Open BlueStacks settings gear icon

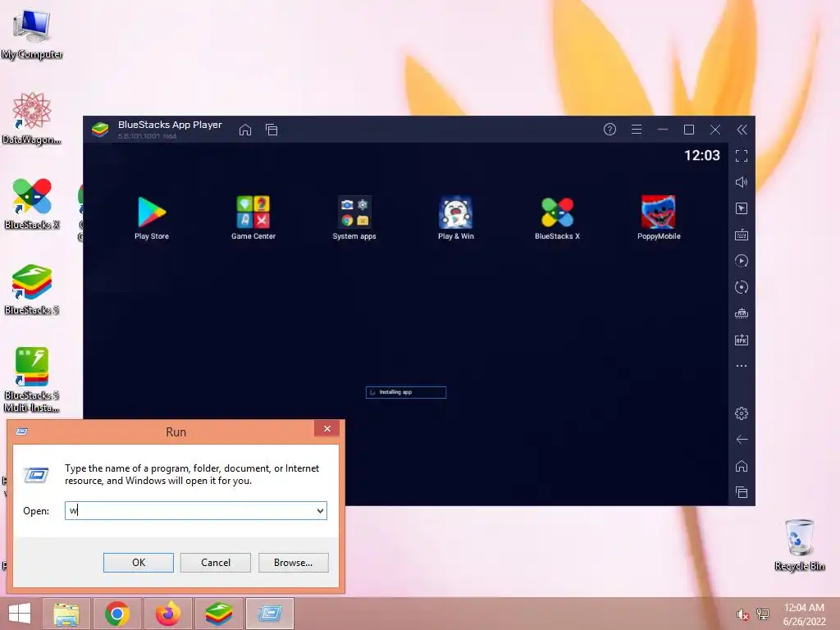[x=742, y=413]
